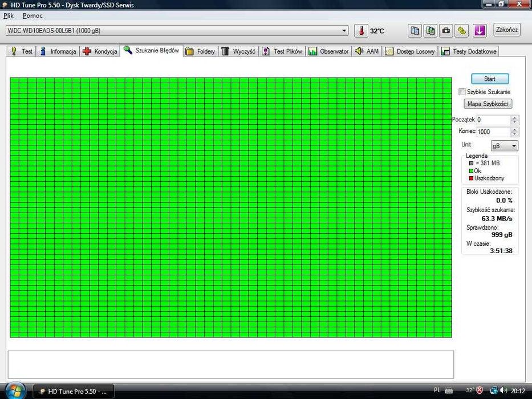Viewport: 532px width, 399px height.
Task: Click the Mapa Szybkości button
Action: click(x=488, y=104)
